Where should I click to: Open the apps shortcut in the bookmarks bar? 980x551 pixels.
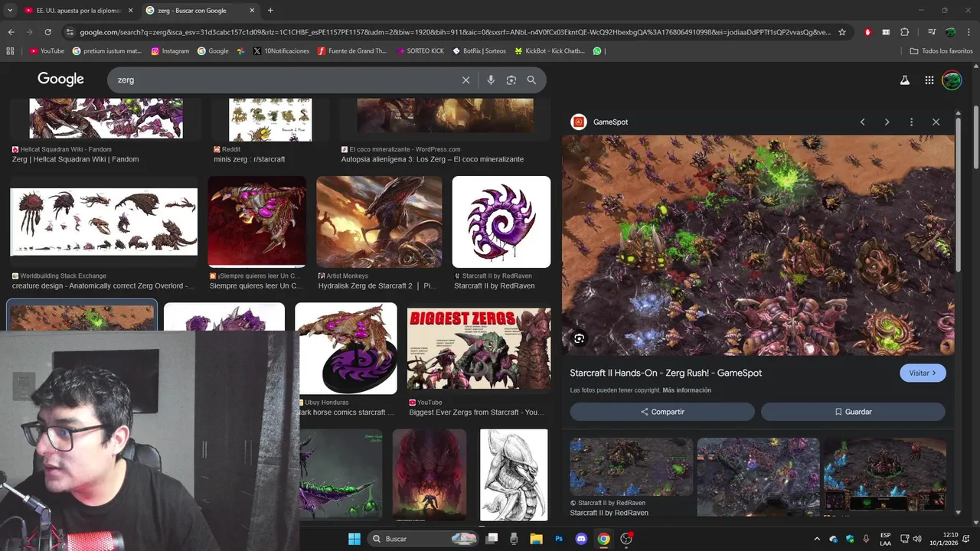pos(10,51)
